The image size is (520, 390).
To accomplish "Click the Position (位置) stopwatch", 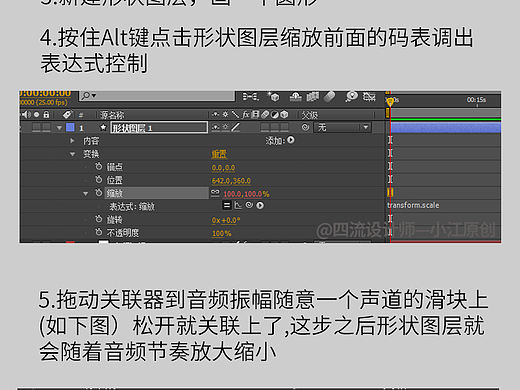I will pos(99,179).
